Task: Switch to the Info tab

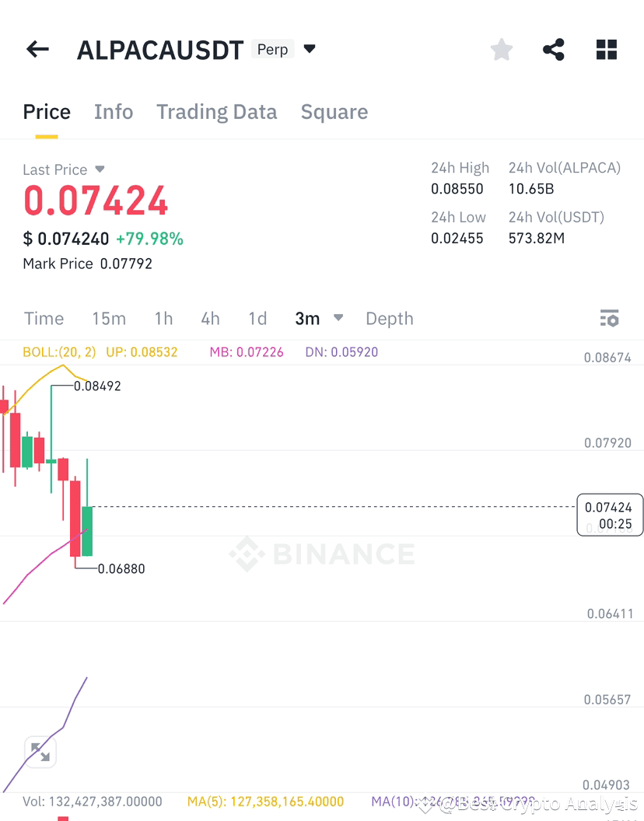Action: [x=114, y=111]
